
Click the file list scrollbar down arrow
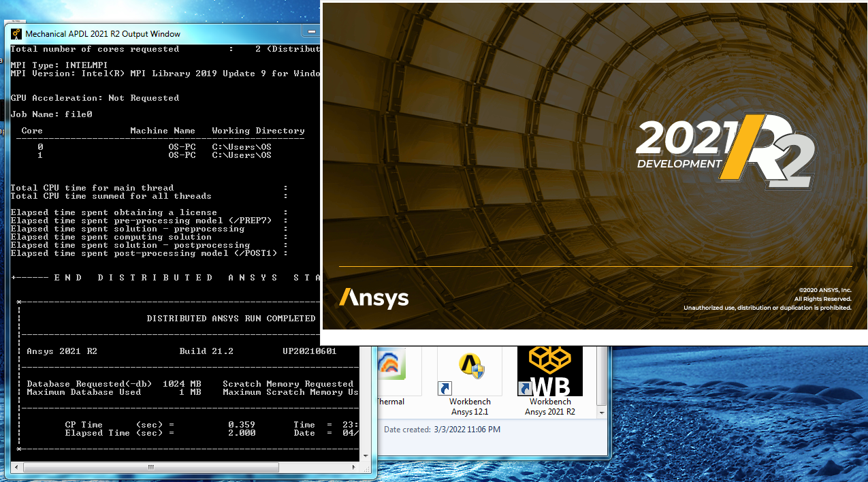coord(602,413)
